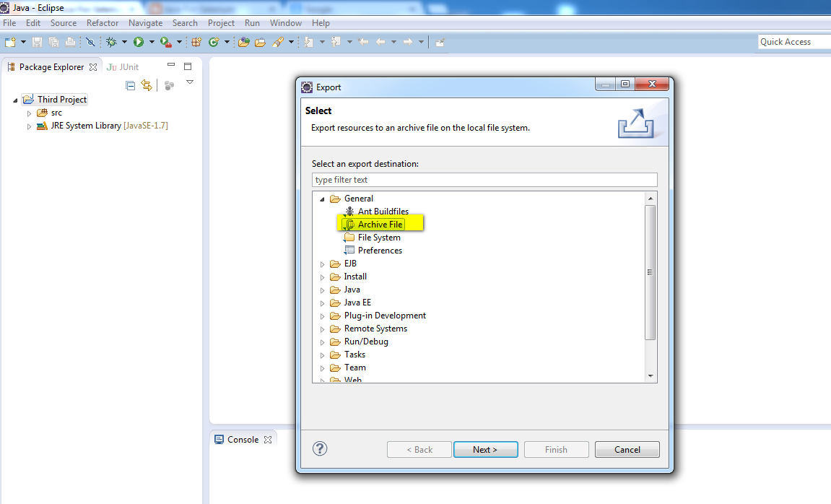This screenshot has width=831, height=504.
Task: Open the Navigate menu
Action: pos(145,22)
